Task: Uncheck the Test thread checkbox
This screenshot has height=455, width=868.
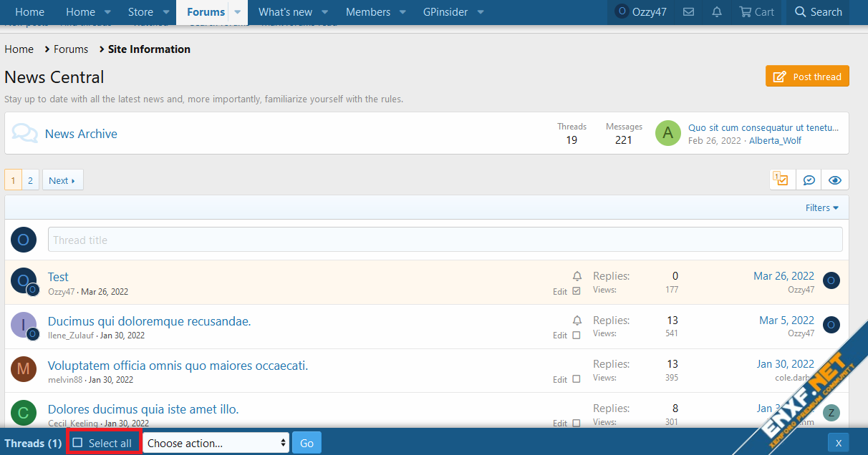Action: pyautogui.click(x=577, y=291)
